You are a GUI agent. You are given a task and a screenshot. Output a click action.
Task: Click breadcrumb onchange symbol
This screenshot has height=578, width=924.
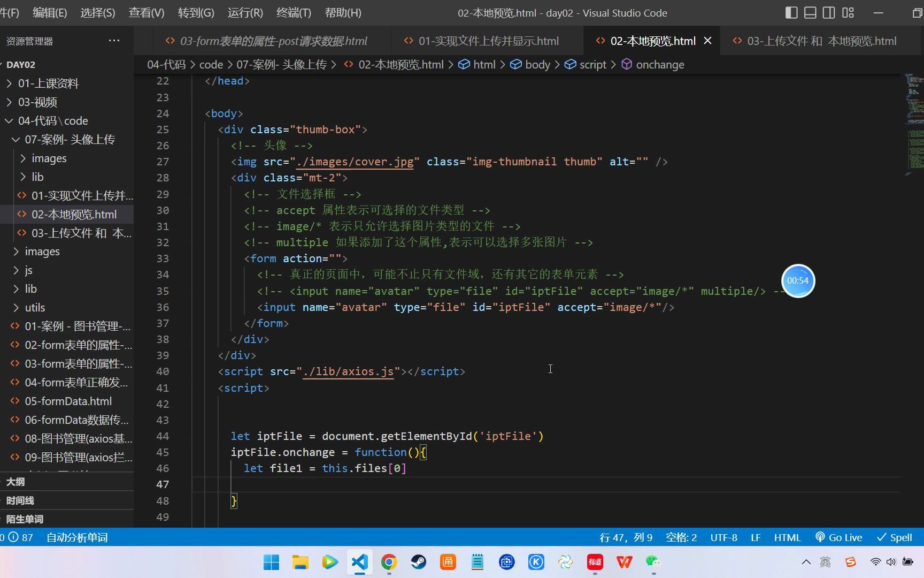tap(652, 65)
